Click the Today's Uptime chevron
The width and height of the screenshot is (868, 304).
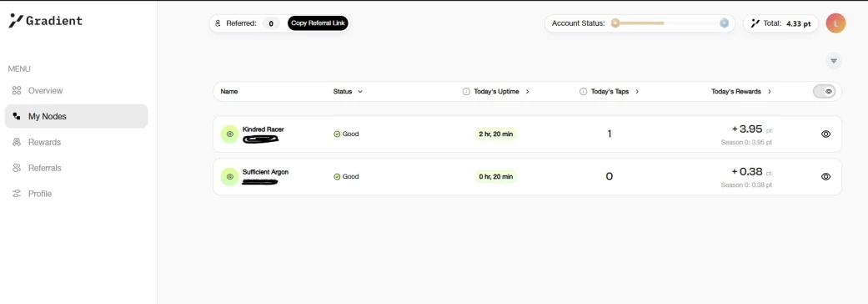point(527,92)
